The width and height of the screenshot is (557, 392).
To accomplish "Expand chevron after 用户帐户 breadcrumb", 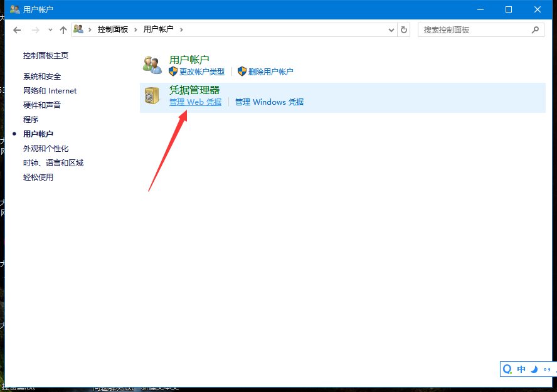I will click(181, 29).
